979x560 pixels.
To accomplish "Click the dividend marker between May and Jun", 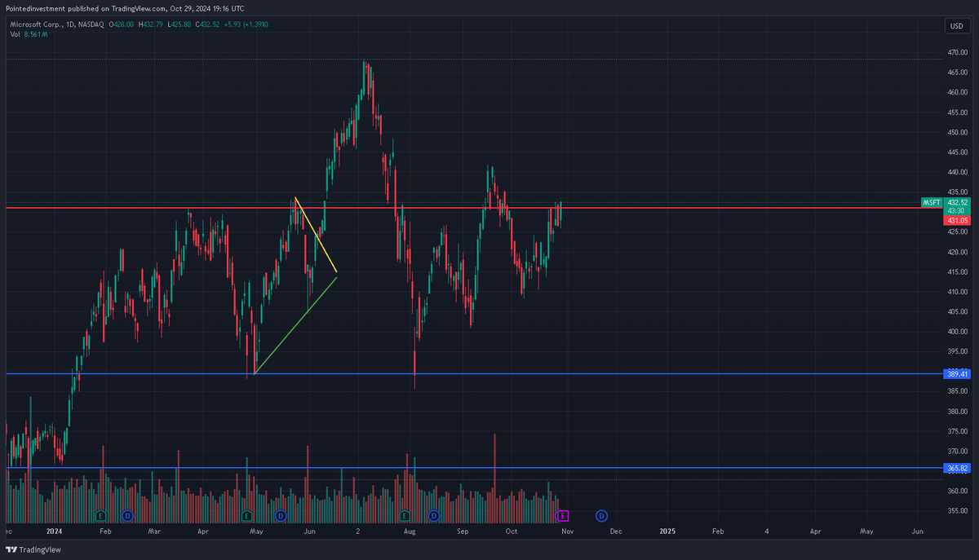I will [280, 516].
